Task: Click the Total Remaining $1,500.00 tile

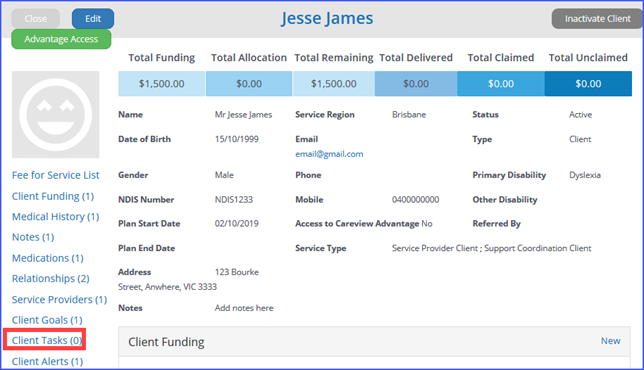Action: (334, 84)
